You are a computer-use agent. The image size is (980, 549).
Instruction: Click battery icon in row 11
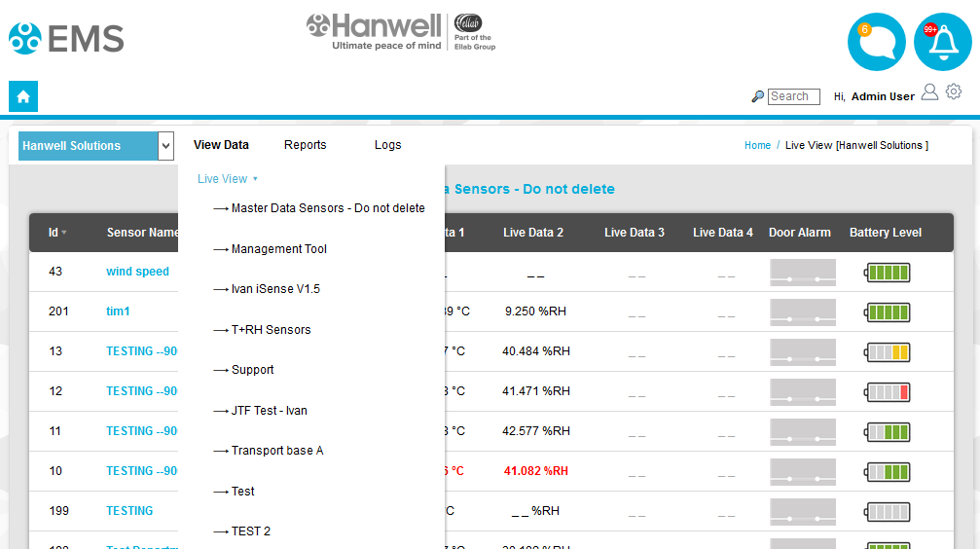887,432
